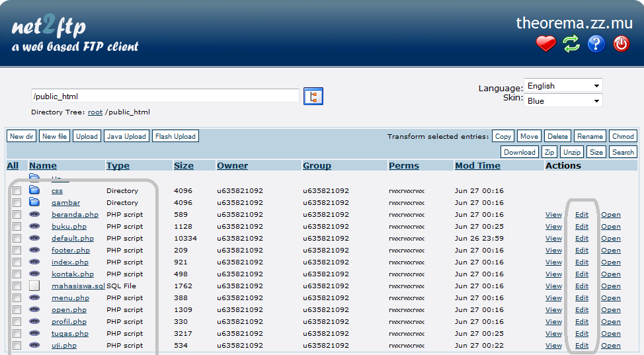Click the PHP icon beside open.php
This screenshot has width=644, height=355.
pyautogui.click(x=34, y=309)
